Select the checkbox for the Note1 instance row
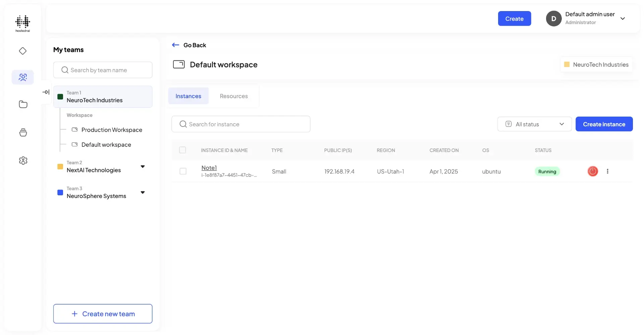Screen dimensions: 644x335 click(183, 171)
